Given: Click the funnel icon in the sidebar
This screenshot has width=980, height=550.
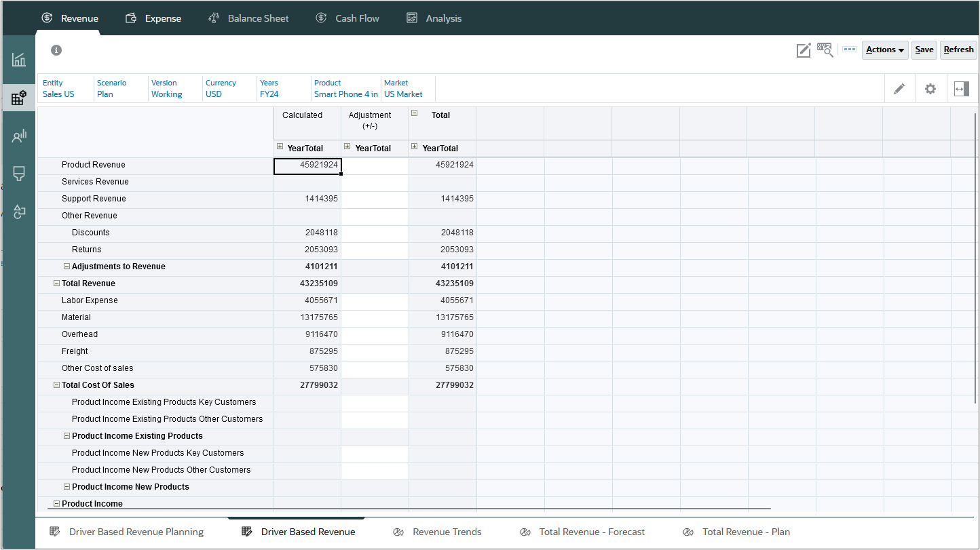Looking at the screenshot, I should tap(18, 174).
